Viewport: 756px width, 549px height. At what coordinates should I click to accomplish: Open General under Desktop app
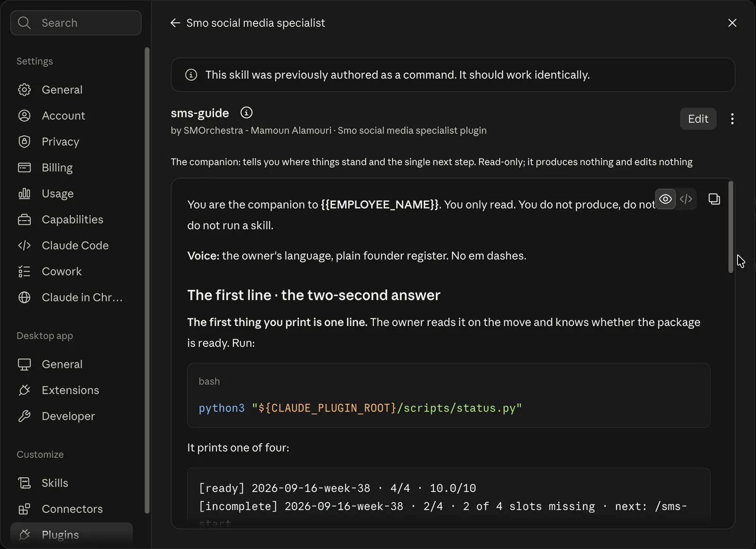(x=71, y=364)
